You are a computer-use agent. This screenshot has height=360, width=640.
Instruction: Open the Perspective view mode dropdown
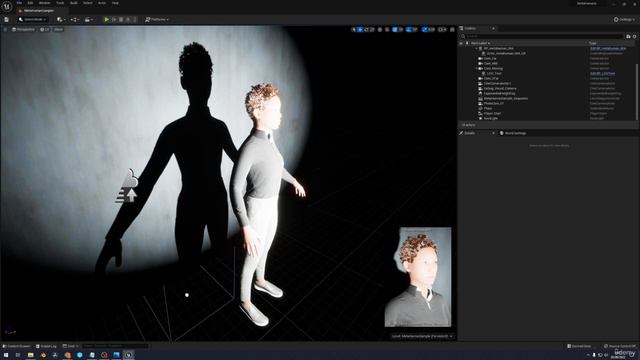tap(24, 29)
